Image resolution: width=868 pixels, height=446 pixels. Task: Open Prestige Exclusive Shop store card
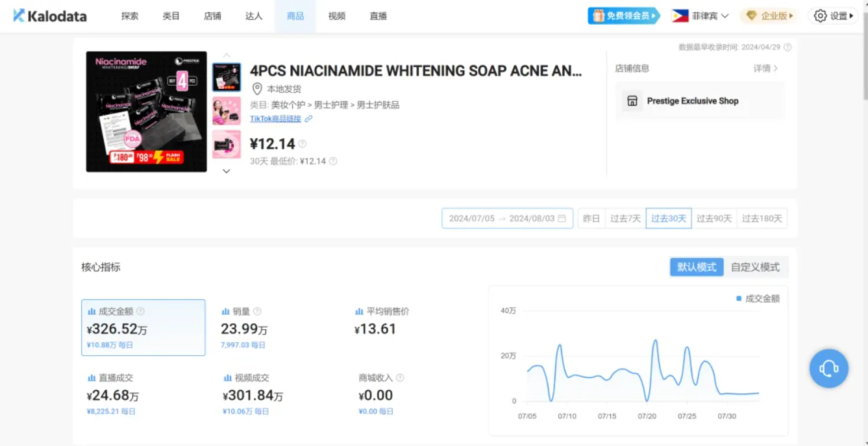(x=700, y=101)
